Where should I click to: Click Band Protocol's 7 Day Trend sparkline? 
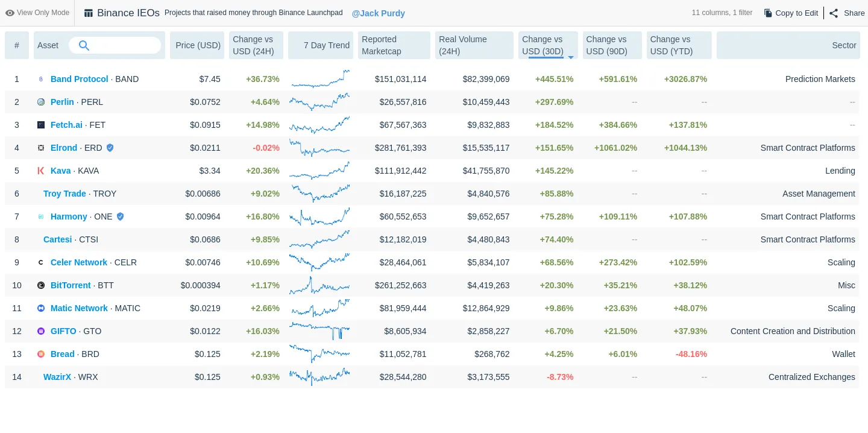320,79
